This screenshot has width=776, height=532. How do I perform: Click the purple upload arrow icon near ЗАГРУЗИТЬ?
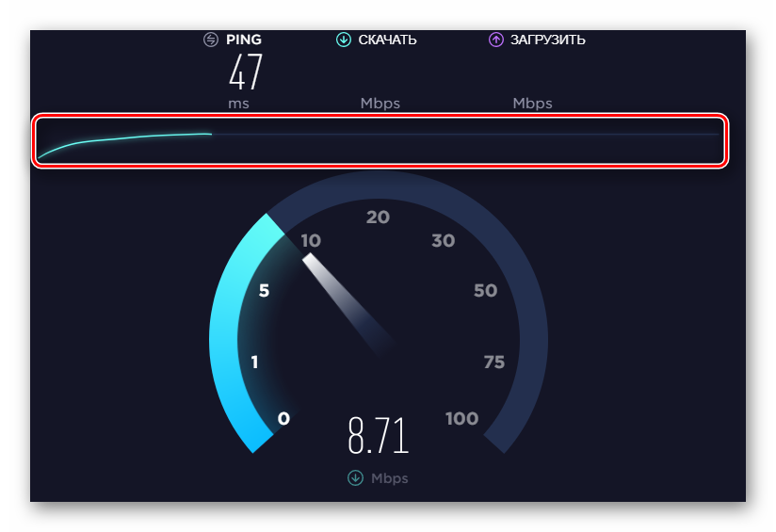496,40
